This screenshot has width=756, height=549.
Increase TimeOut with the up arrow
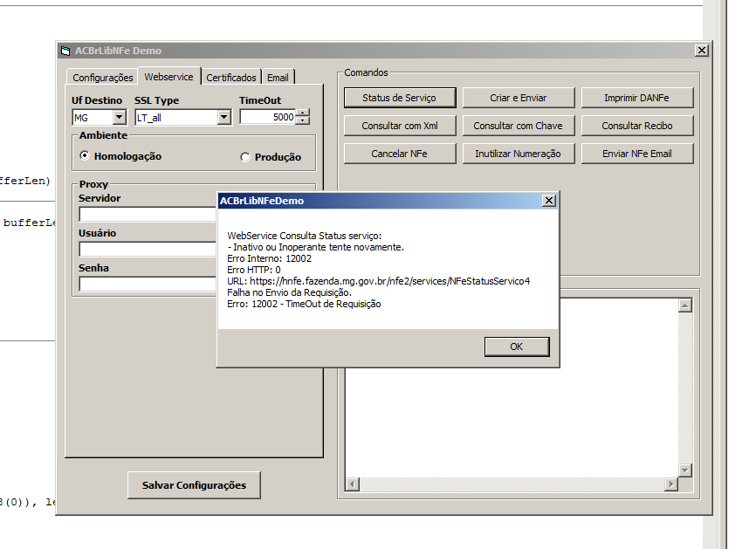click(x=302, y=113)
